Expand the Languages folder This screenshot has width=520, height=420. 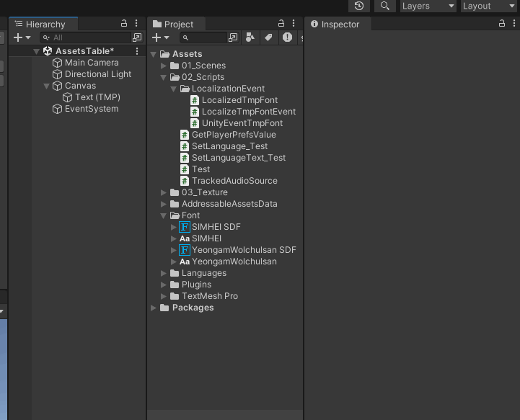163,273
